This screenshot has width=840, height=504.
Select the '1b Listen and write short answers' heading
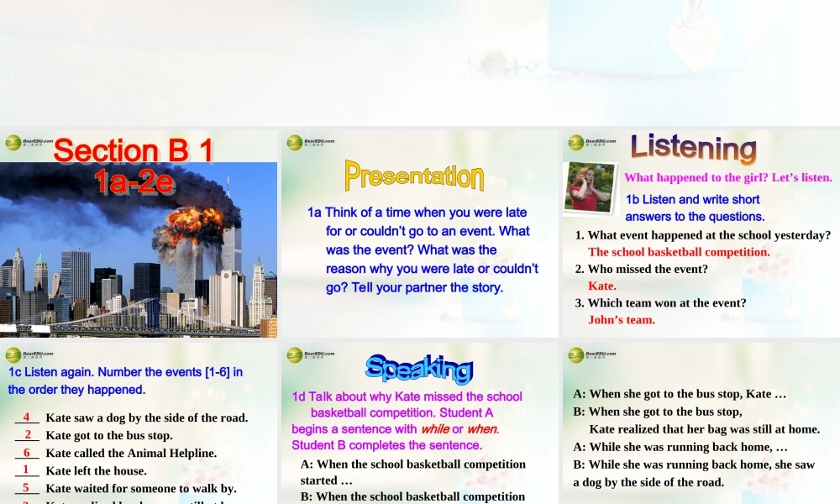click(694, 207)
